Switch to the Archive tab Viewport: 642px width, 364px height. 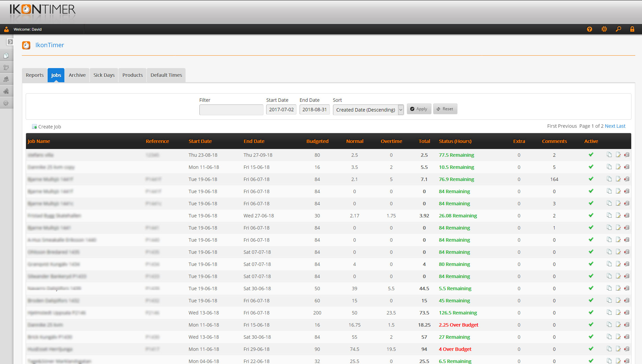click(77, 75)
